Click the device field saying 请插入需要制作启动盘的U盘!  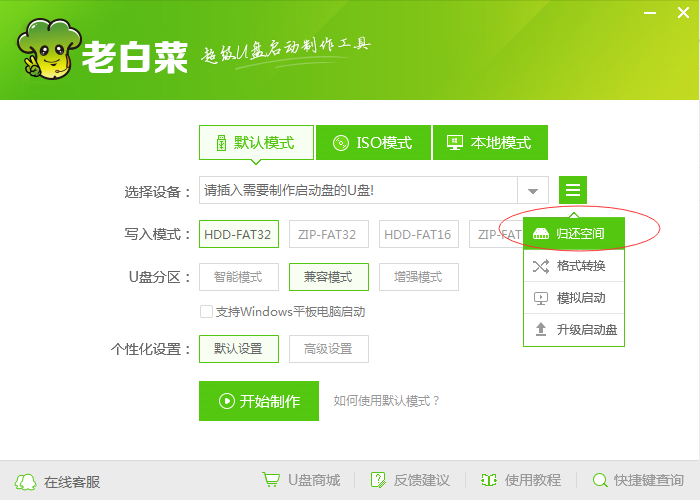click(358, 191)
